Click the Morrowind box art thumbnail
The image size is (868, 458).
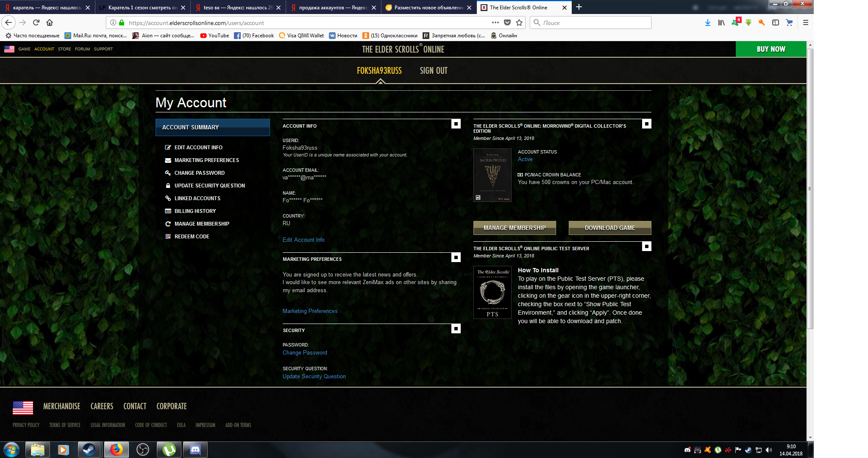click(x=492, y=175)
